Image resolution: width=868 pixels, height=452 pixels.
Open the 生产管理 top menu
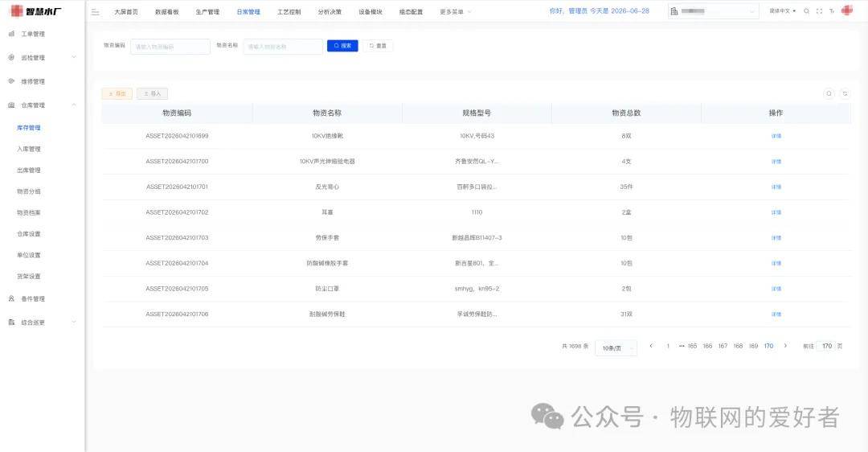tap(207, 11)
